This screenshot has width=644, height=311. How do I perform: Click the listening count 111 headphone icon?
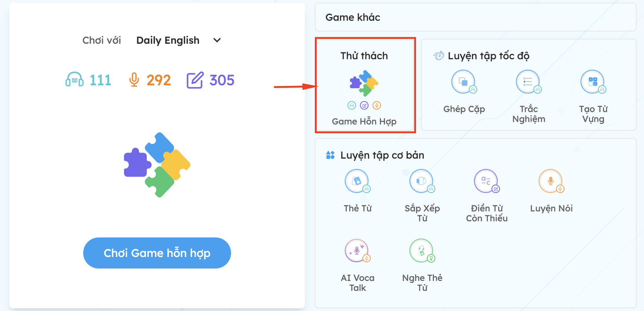click(74, 80)
